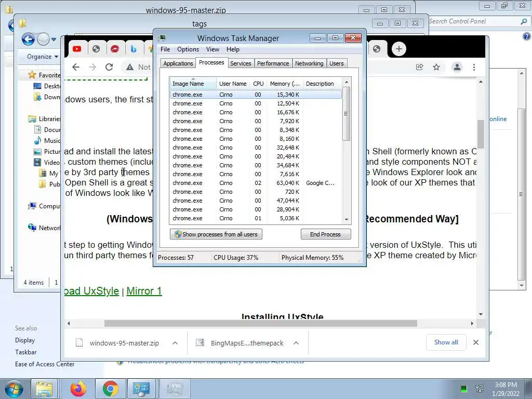Viewport: 532px width, 399px height.
Task: Click the Task Manager taskbar icon
Action: (x=175, y=389)
